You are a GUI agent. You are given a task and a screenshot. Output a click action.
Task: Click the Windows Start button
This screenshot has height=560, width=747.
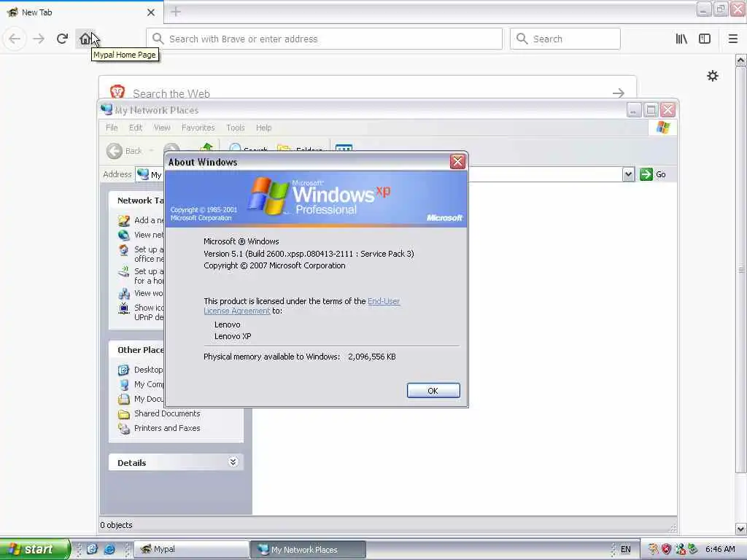tap(34, 549)
